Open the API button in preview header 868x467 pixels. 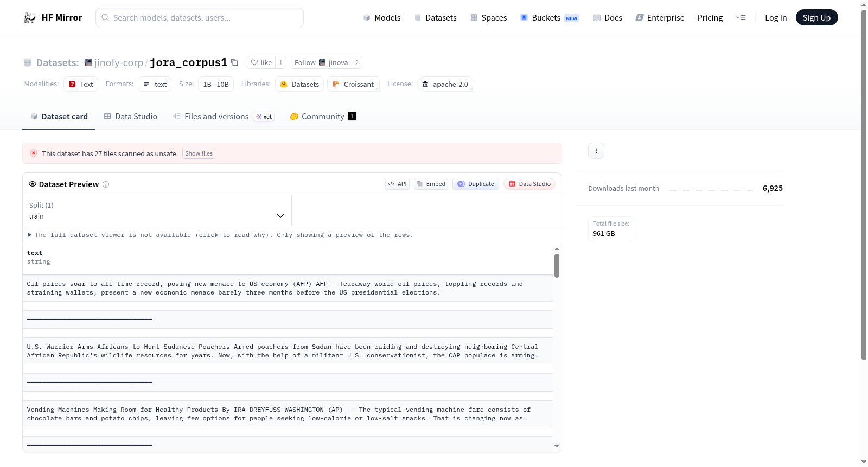[397, 184]
